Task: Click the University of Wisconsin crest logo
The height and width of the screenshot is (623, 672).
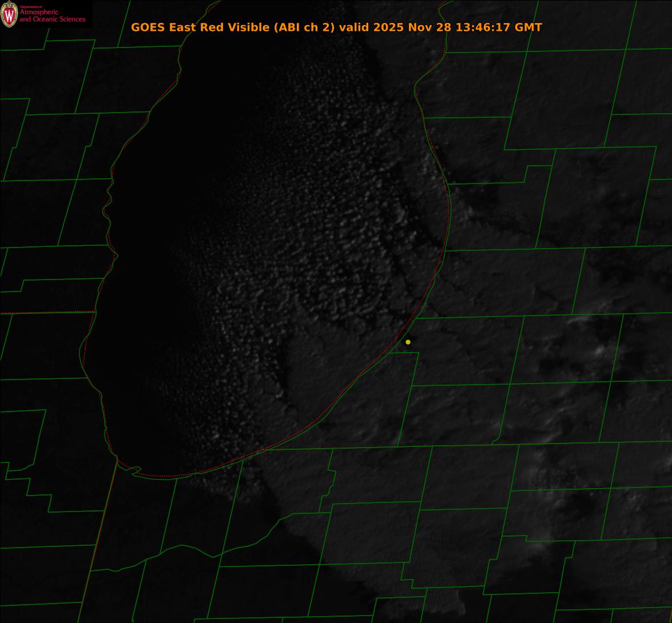Action: (x=9, y=14)
